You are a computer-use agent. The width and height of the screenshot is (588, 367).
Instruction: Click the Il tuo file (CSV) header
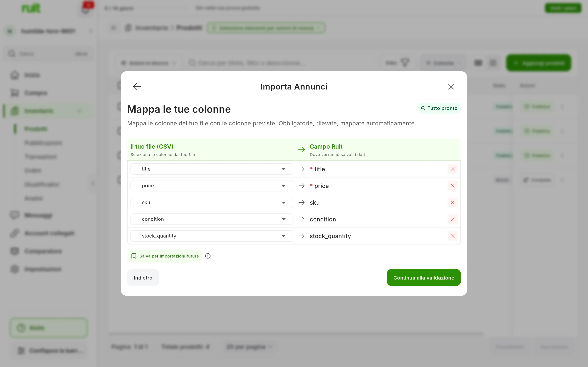pos(152,147)
